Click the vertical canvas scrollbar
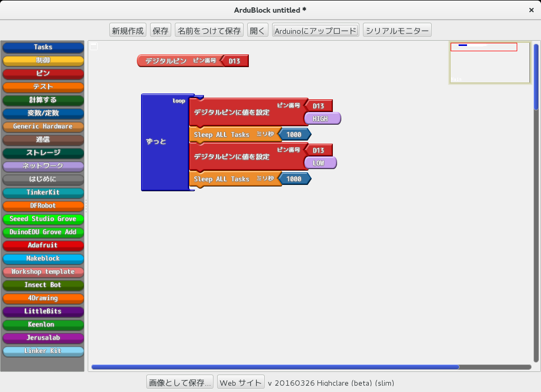The image size is (541, 392). (536, 77)
